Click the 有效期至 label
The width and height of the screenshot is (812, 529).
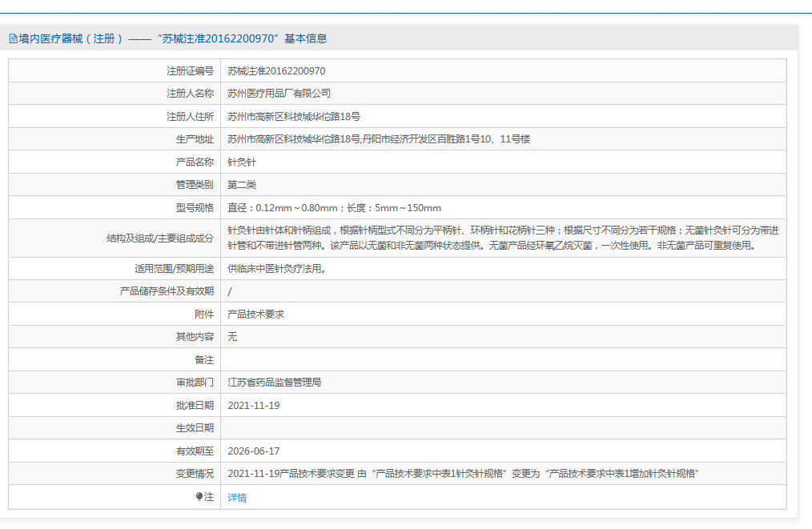click(x=195, y=451)
